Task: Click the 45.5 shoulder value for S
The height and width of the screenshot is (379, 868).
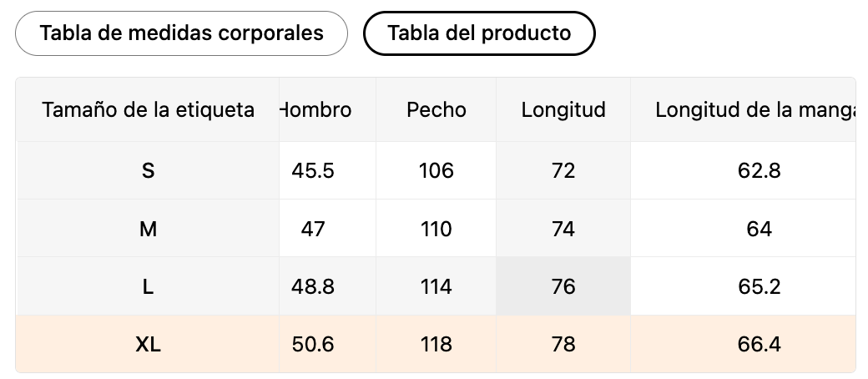Action: point(313,171)
